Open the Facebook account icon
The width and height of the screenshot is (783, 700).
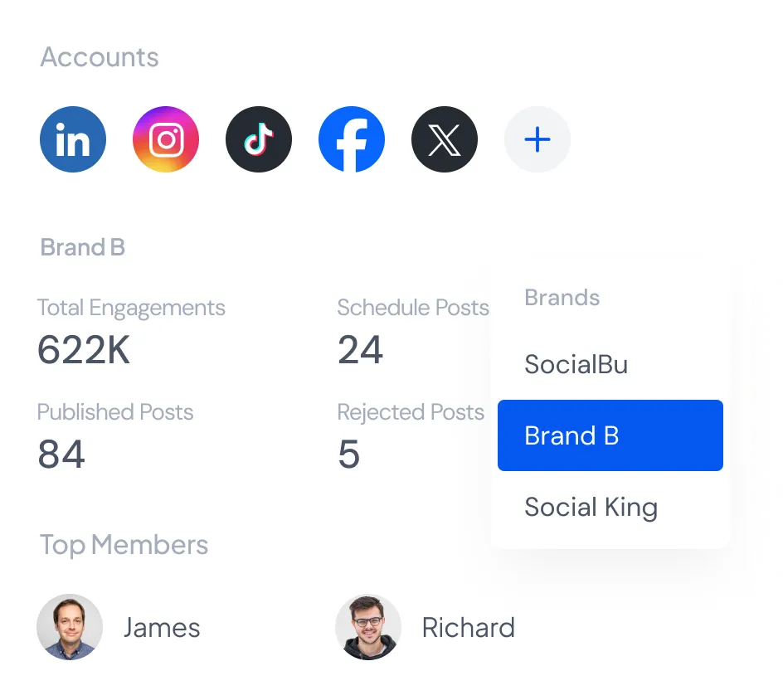point(351,139)
